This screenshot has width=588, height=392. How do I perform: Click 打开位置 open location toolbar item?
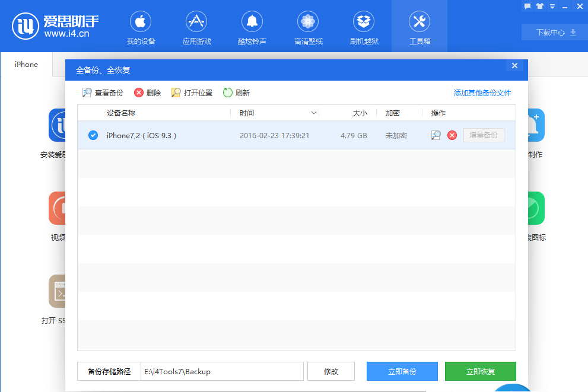pyautogui.click(x=192, y=93)
